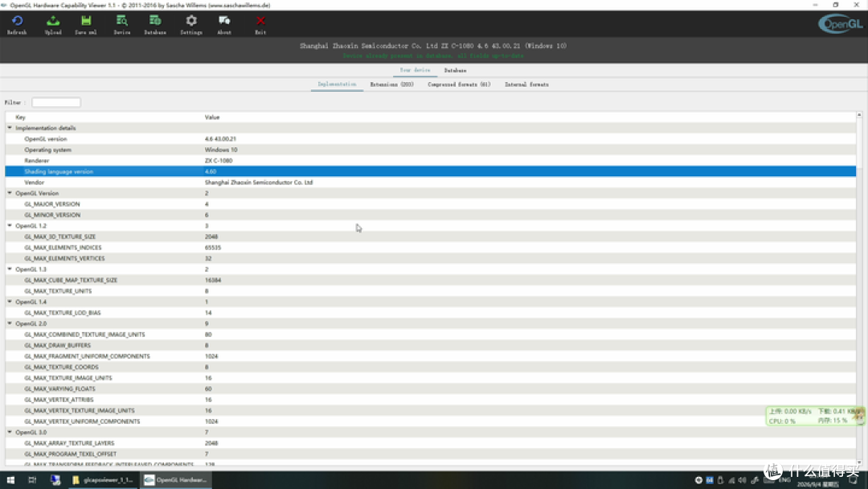Select the GL_MAX_TEXTURE_COORDS row
This screenshot has width=868, height=489.
point(431,367)
